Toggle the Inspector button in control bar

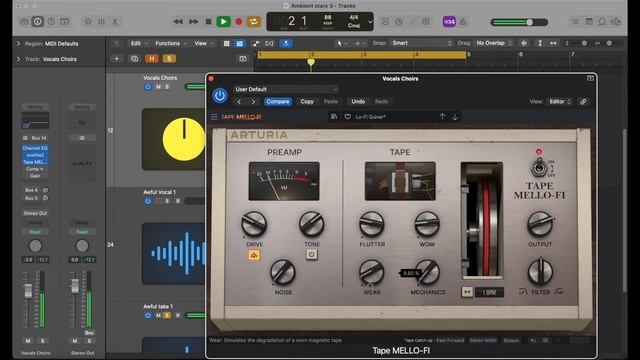pos(38,21)
